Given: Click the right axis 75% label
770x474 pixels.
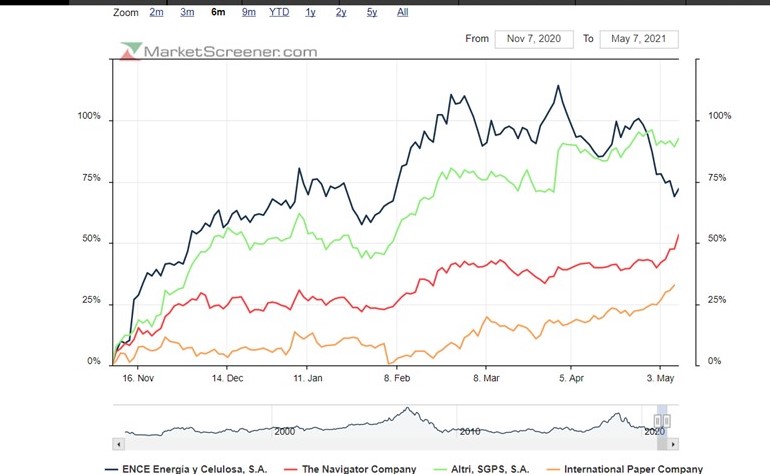Looking at the screenshot, I should click(717, 178).
